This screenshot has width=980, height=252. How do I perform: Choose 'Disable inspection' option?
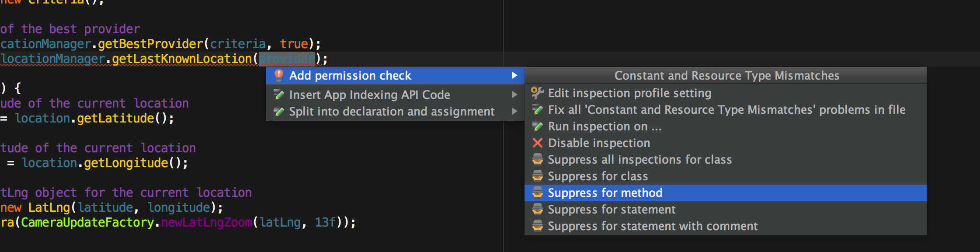tap(725, 143)
